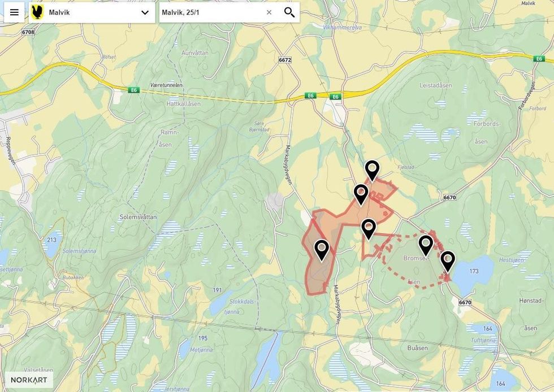Clear the search field using the X icon
The image size is (554, 392).
click(x=269, y=11)
